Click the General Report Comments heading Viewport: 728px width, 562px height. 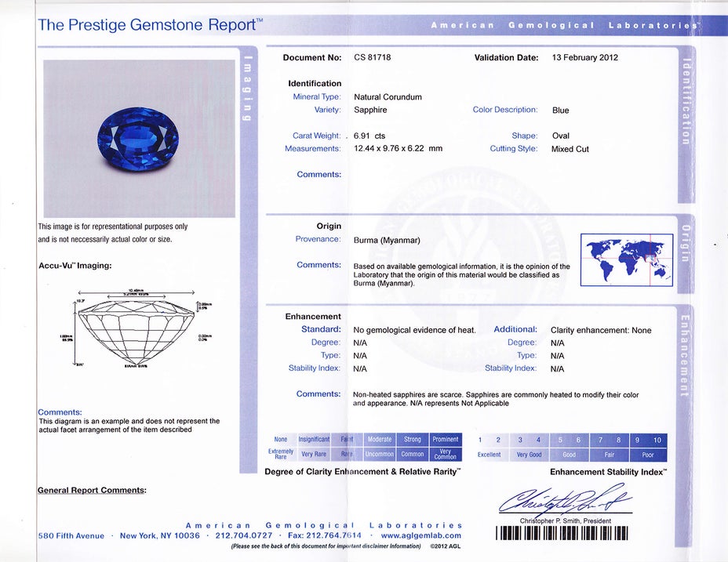tap(92, 490)
